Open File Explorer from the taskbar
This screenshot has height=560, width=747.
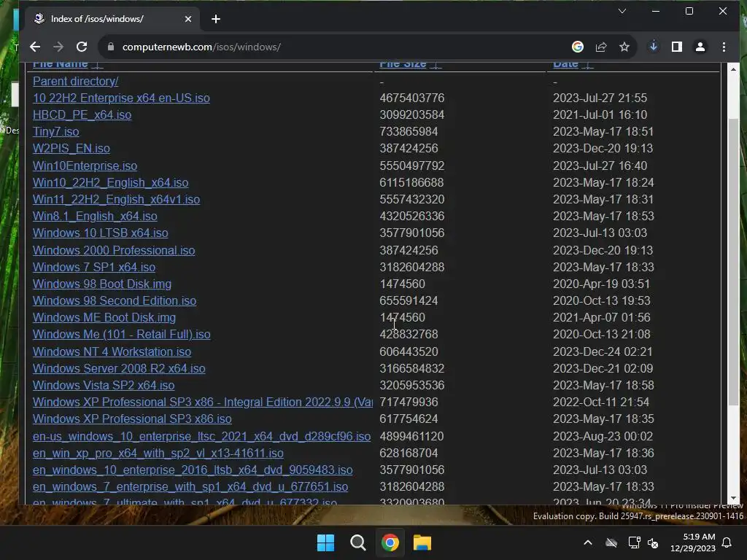[x=422, y=542]
